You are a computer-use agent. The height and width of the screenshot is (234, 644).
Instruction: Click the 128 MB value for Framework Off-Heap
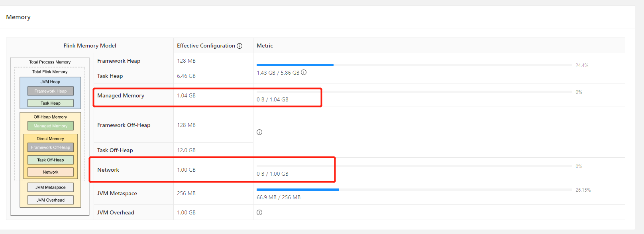point(186,125)
